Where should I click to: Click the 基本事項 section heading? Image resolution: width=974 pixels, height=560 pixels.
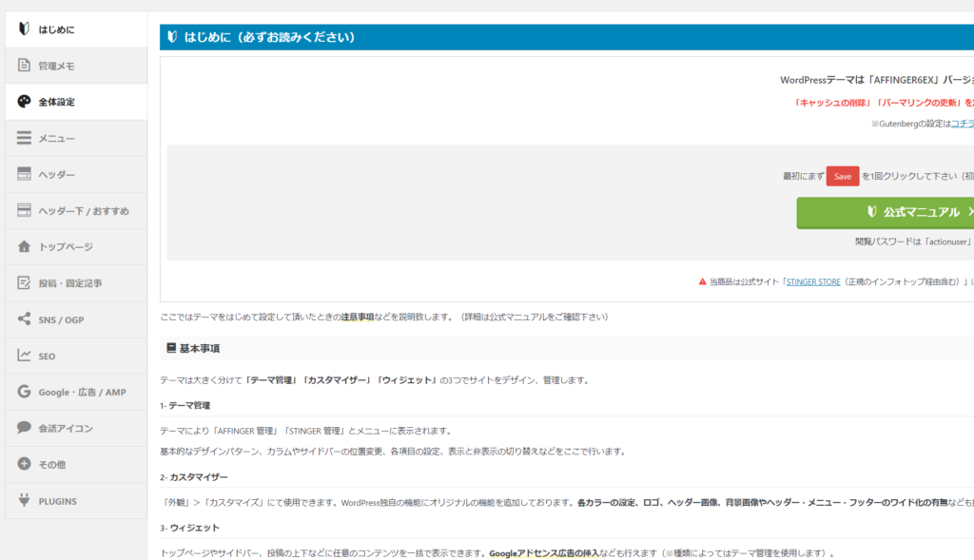200,348
